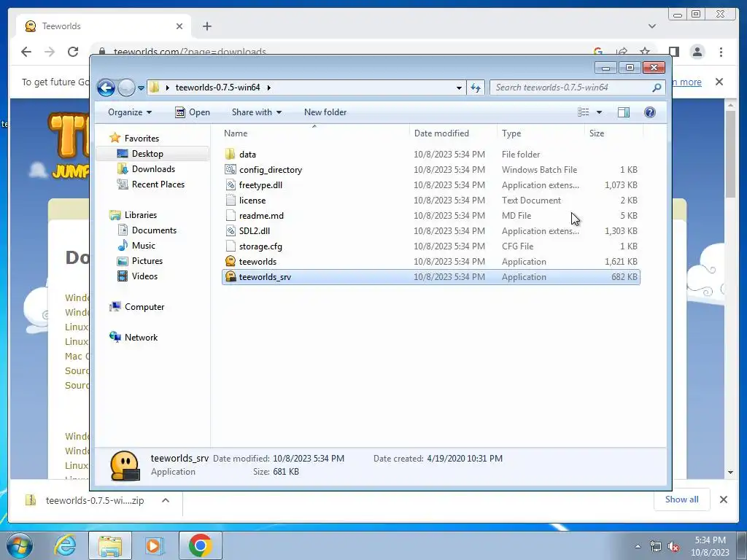Close the Teeworlds browser tab

click(179, 26)
